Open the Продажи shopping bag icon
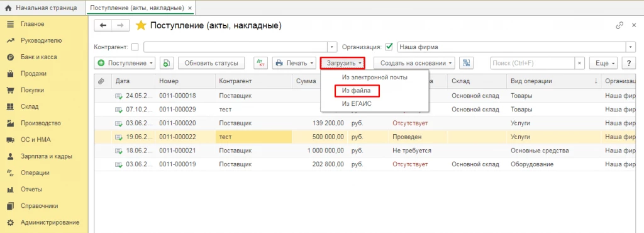The width and height of the screenshot is (644, 233). (x=11, y=74)
